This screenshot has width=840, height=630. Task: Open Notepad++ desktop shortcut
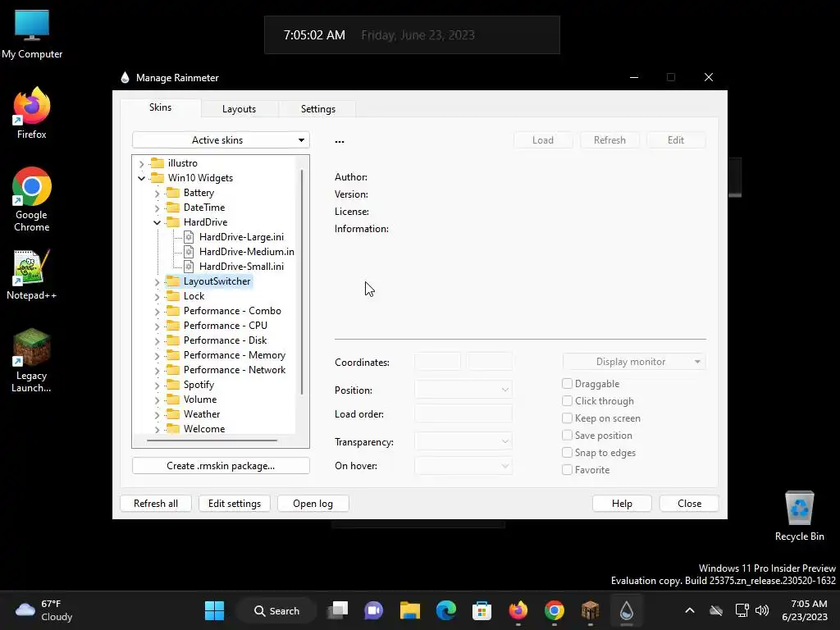(32, 274)
